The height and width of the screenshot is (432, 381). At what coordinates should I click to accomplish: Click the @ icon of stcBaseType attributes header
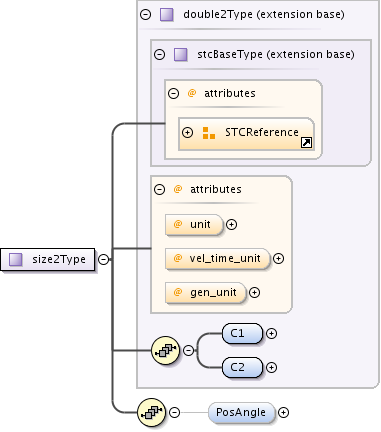point(192,93)
